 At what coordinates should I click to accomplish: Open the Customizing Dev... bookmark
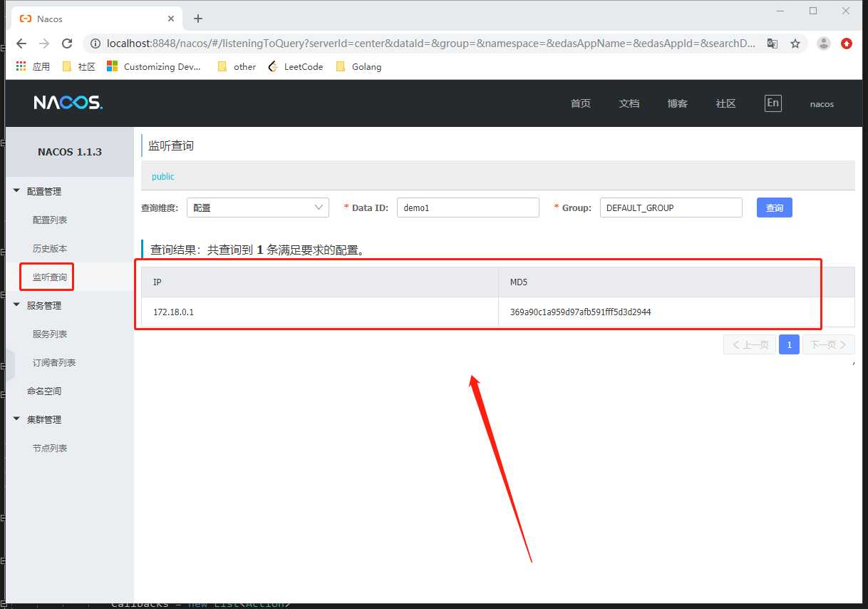point(154,66)
